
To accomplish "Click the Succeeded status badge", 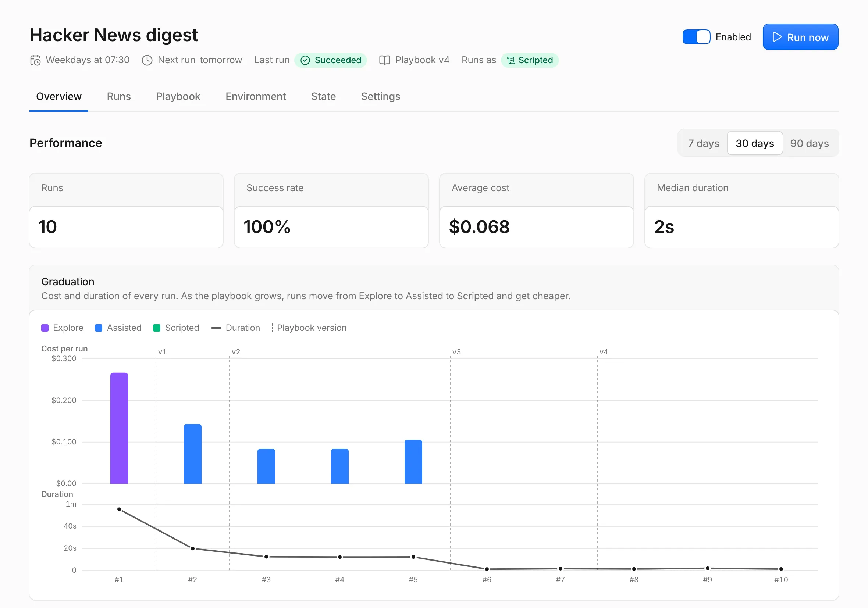I will [330, 60].
